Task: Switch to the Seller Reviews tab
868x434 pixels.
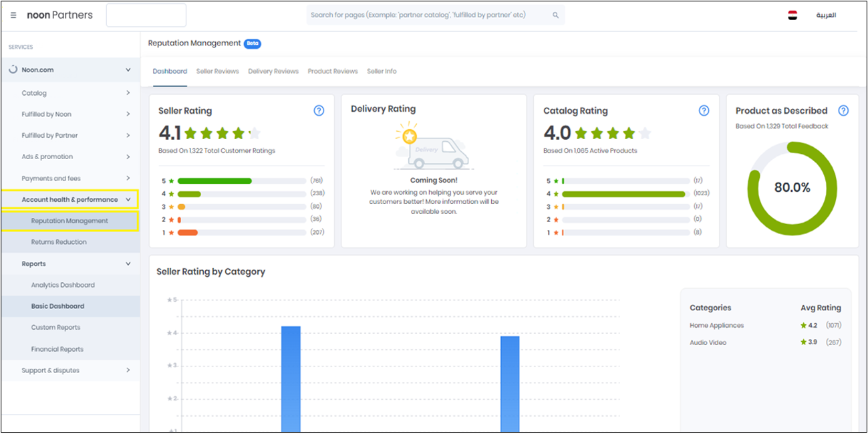Action: (217, 71)
